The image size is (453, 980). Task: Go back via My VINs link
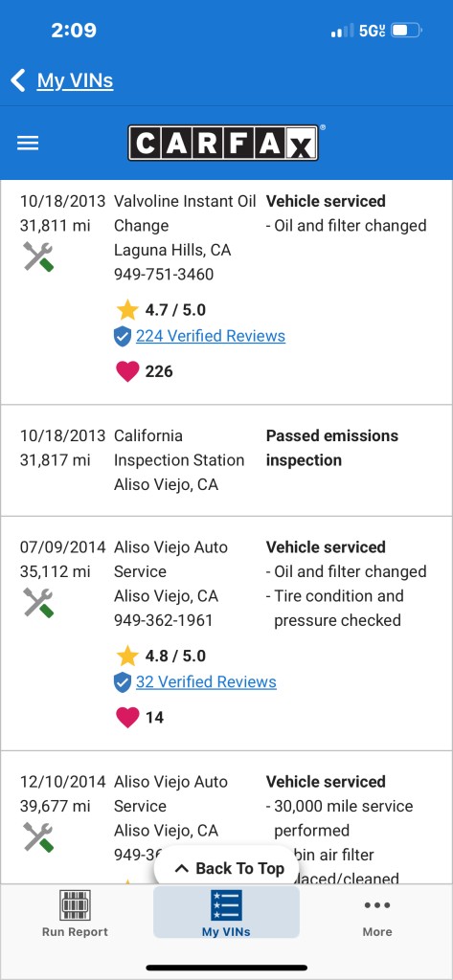75,80
